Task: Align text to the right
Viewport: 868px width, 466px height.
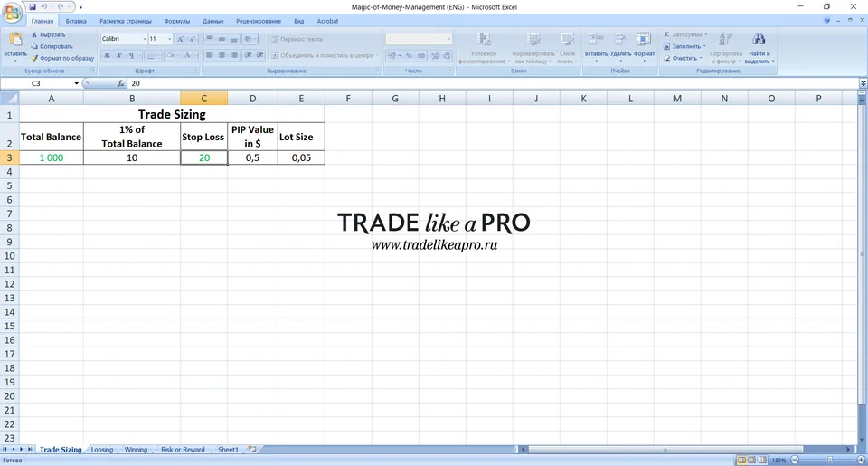Action: pos(234,55)
